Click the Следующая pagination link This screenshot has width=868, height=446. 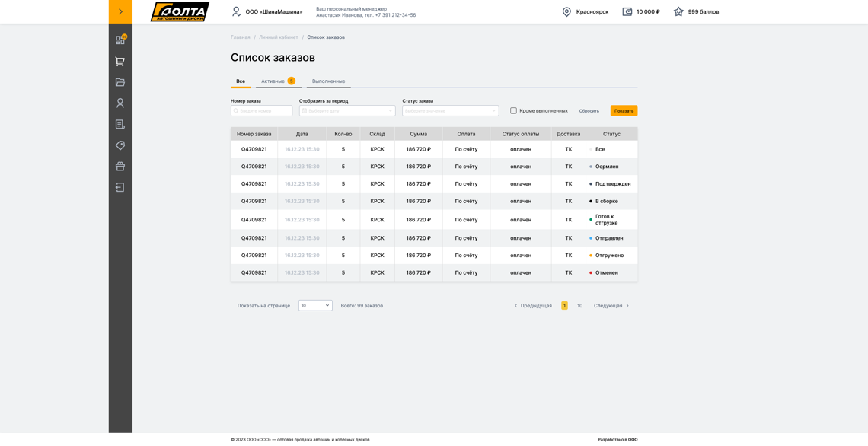[611, 305]
